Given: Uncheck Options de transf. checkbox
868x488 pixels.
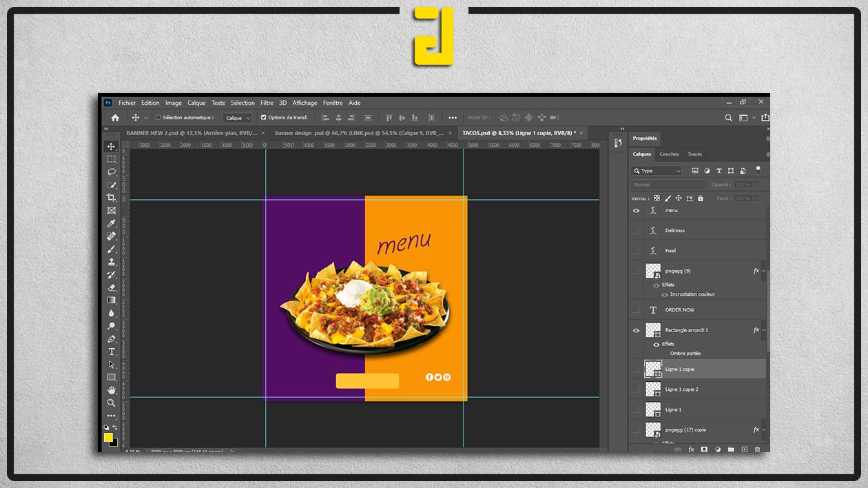Looking at the screenshot, I should tap(263, 118).
